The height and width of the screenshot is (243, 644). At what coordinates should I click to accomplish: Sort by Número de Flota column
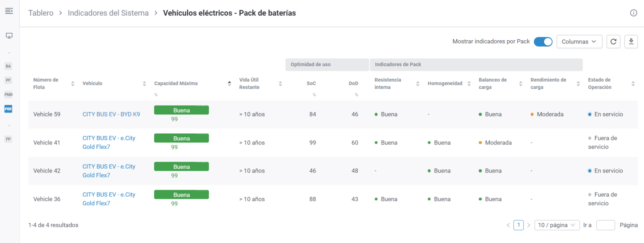(72, 83)
